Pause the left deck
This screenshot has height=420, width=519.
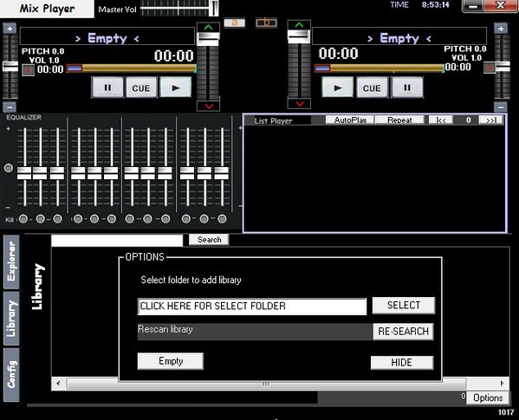107,87
